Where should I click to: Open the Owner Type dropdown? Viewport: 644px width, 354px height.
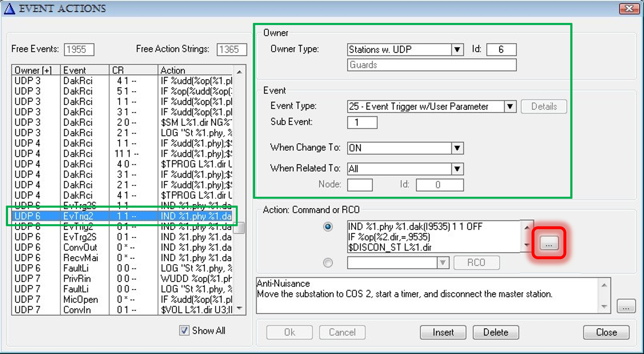[x=457, y=50]
